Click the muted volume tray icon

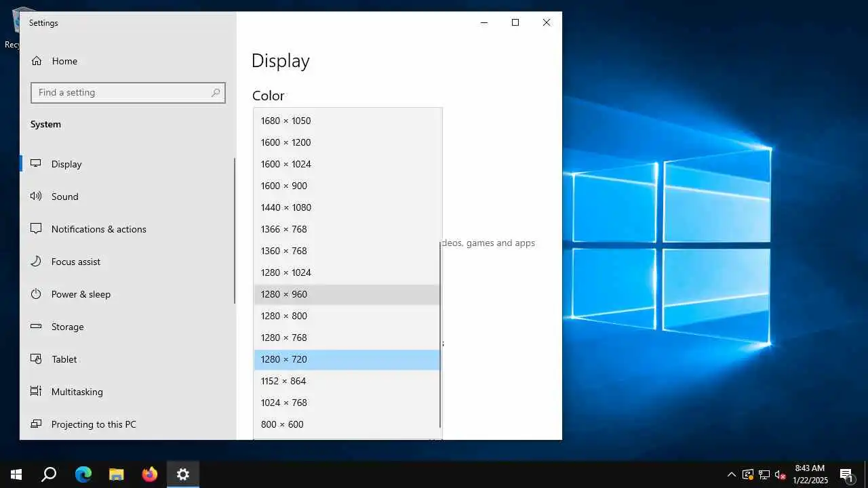point(781,474)
